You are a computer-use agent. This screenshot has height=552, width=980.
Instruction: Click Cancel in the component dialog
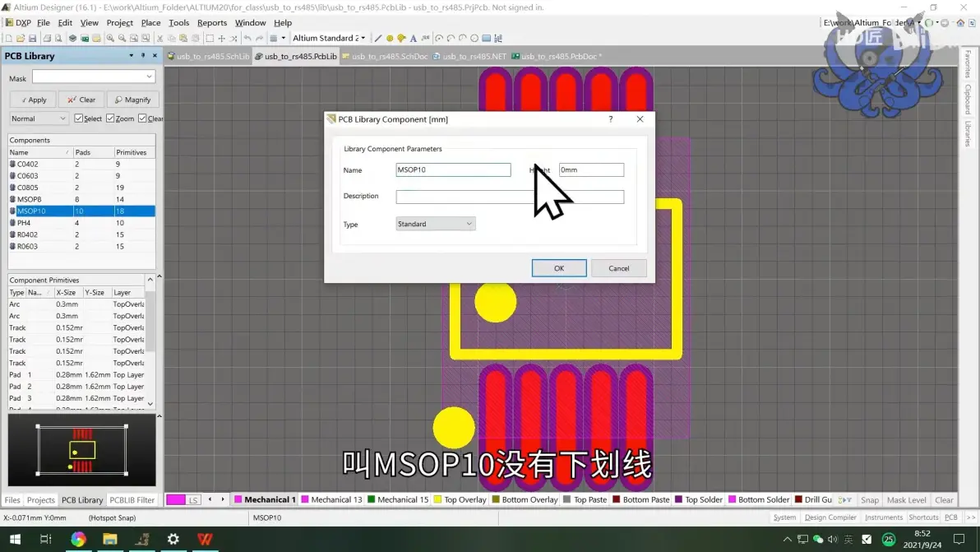(x=619, y=268)
